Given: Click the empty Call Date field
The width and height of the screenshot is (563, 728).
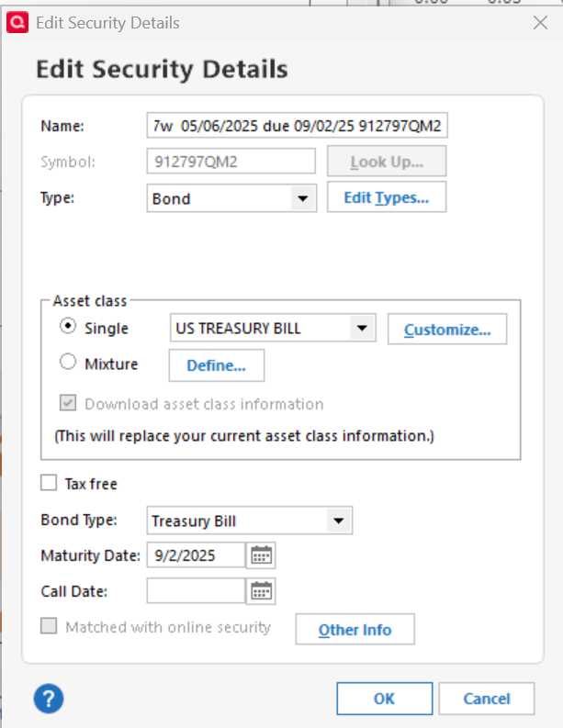Looking at the screenshot, I should (x=196, y=591).
